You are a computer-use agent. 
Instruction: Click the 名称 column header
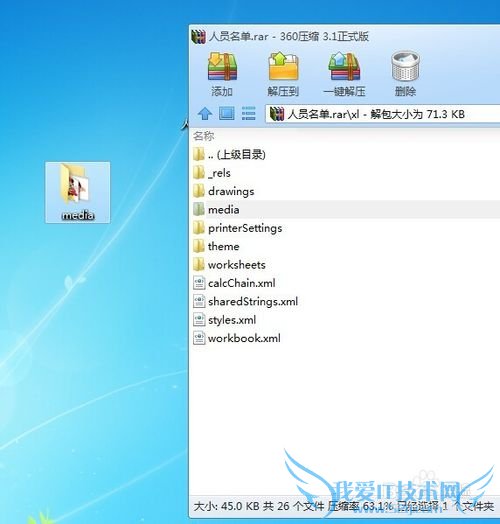click(x=204, y=136)
